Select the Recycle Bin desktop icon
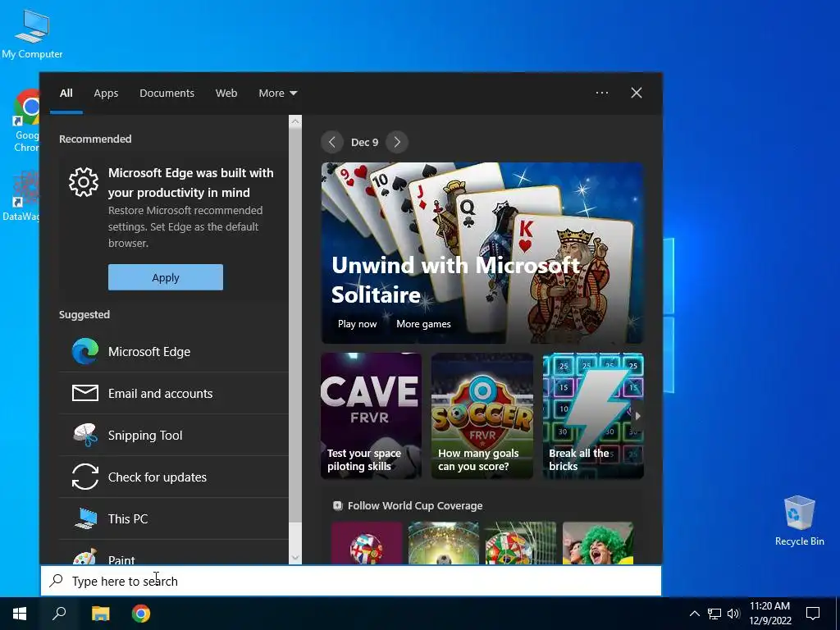The image size is (840, 630). point(799,521)
